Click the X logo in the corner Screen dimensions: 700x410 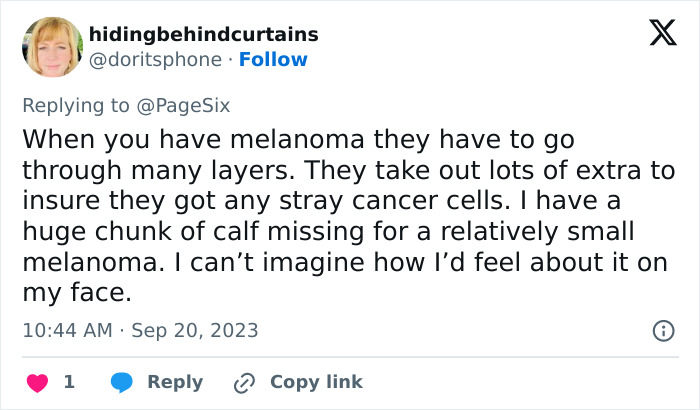[x=655, y=34]
